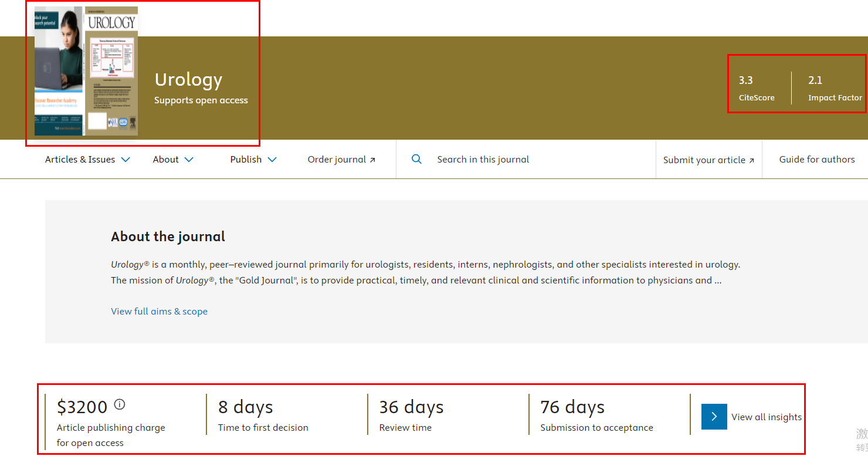The height and width of the screenshot is (456, 868).
Task: Click the Researcher Academy ad banner
Action: 59,70
